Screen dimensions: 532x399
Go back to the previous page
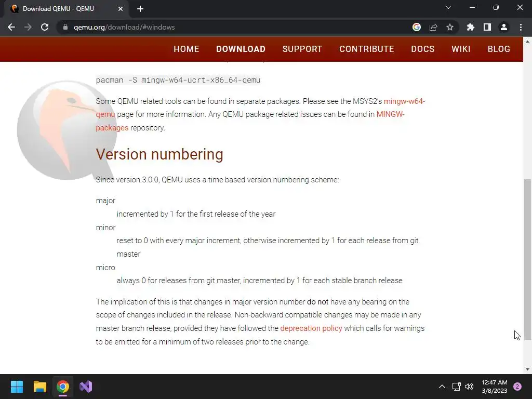tap(11, 27)
